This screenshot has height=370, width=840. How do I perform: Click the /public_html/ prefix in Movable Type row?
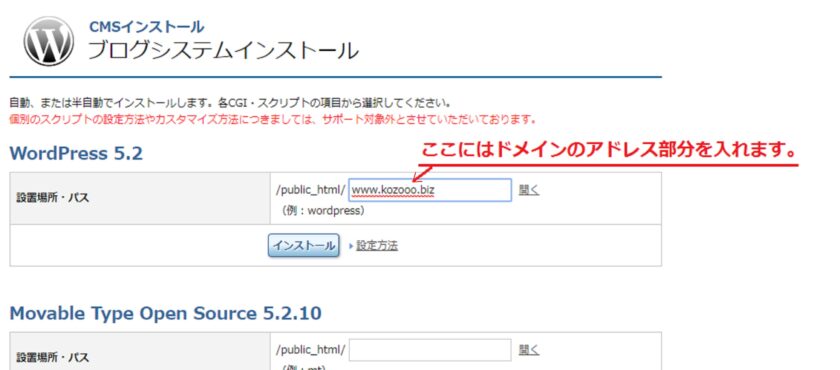pos(311,350)
